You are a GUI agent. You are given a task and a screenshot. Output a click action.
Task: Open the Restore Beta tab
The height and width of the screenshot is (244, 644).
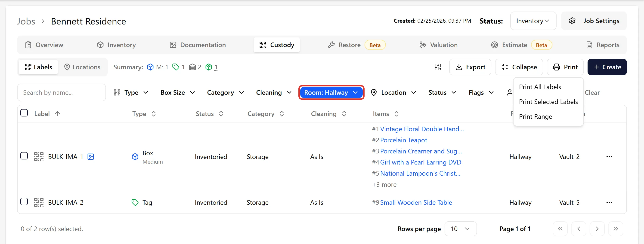pos(356,45)
